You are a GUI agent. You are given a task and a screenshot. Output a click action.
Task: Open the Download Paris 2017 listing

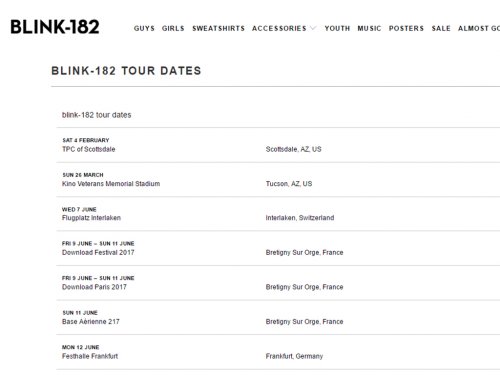pyautogui.click(x=94, y=287)
